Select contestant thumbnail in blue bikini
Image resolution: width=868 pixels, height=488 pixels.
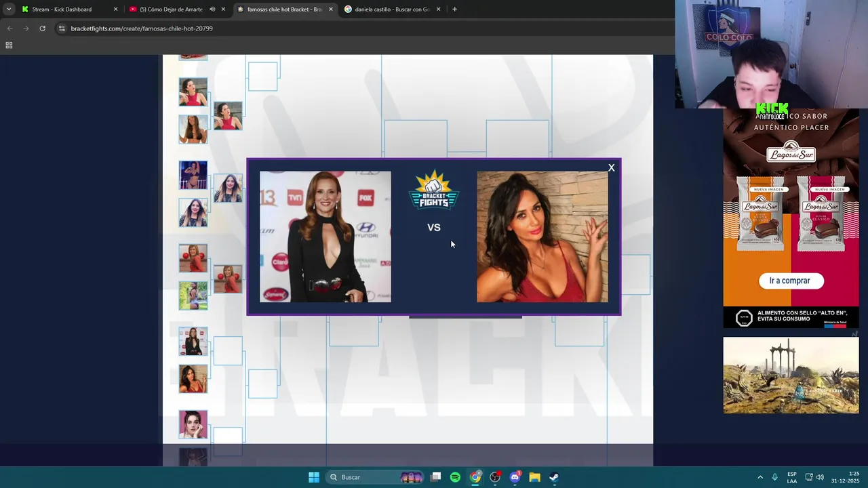pyautogui.click(x=193, y=175)
